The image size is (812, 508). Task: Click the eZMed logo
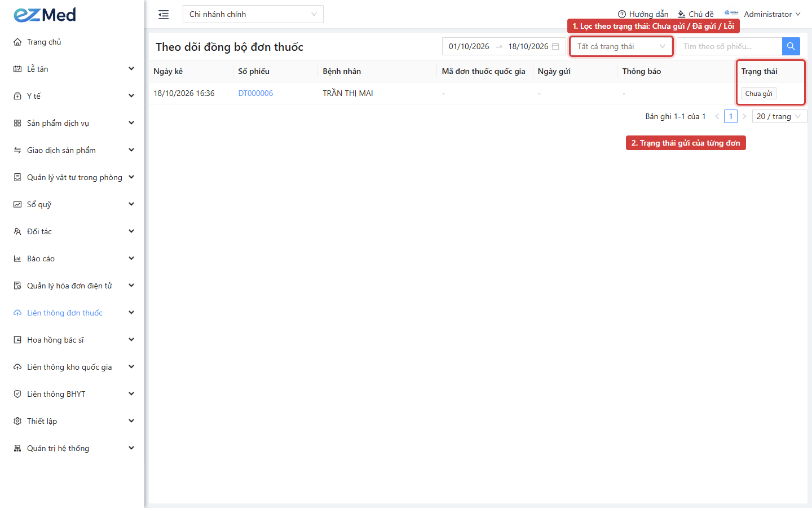[x=45, y=15]
